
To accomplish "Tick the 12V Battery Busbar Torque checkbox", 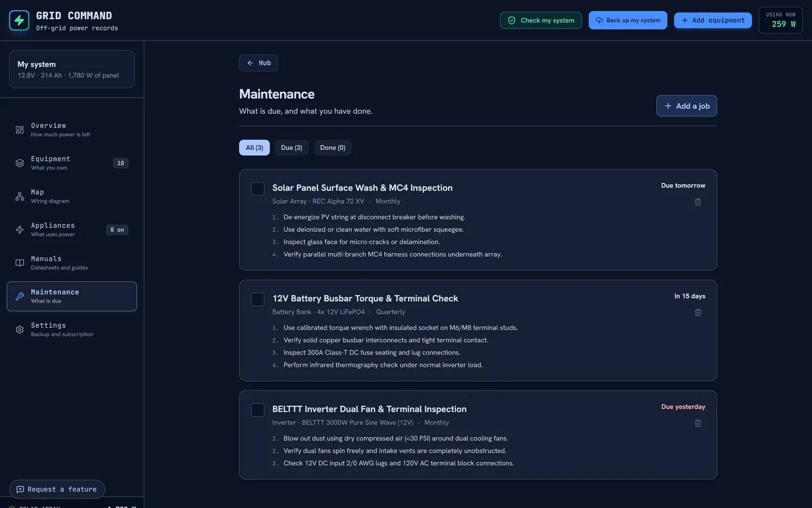I will (x=258, y=299).
